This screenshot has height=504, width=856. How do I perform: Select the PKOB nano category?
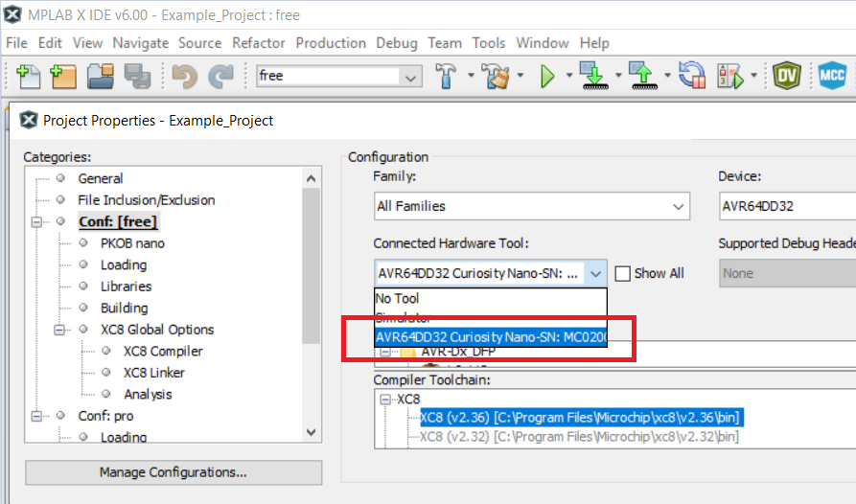pyautogui.click(x=132, y=243)
